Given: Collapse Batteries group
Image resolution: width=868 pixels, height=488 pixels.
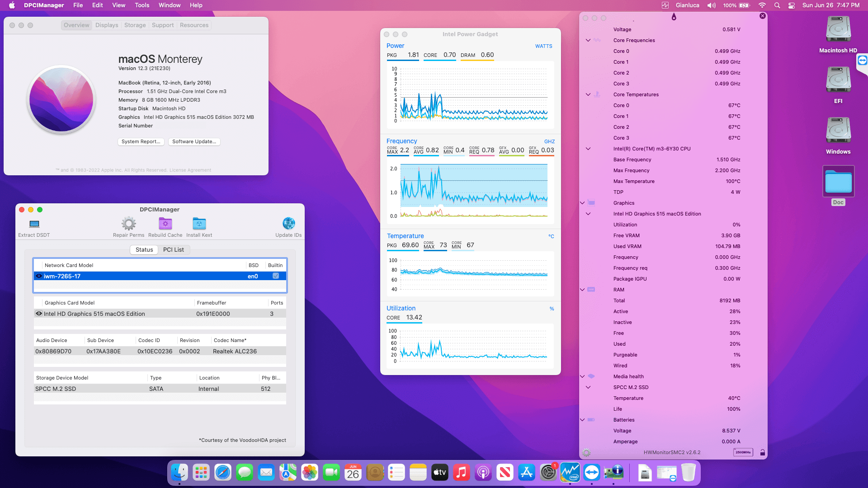Looking at the screenshot, I should (582, 420).
